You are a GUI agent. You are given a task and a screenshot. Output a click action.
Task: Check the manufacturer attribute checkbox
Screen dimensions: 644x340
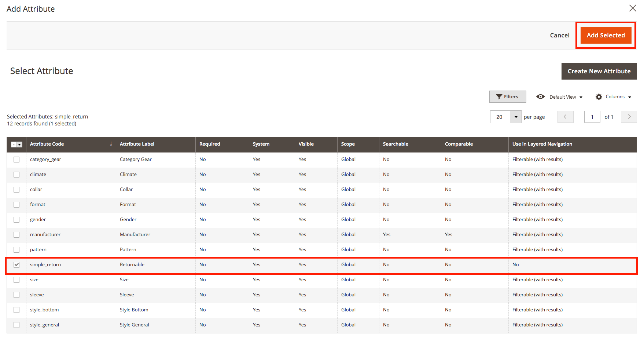(x=16, y=235)
